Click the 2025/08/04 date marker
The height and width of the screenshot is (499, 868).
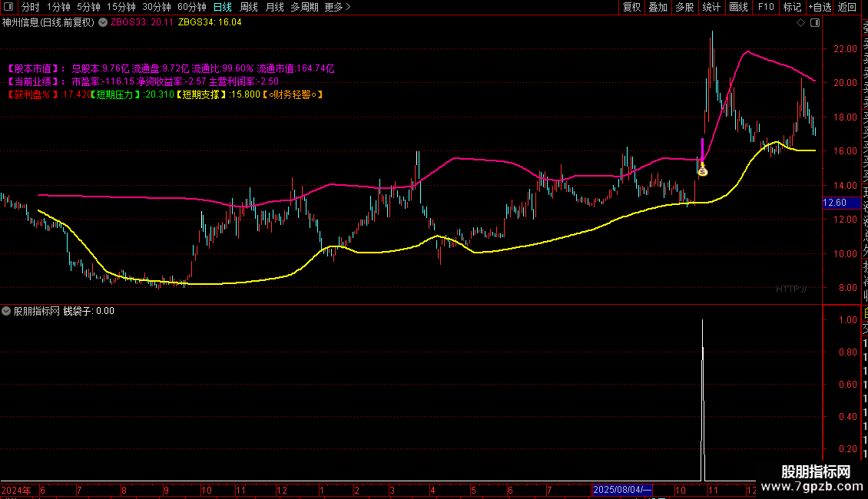pos(622,490)
